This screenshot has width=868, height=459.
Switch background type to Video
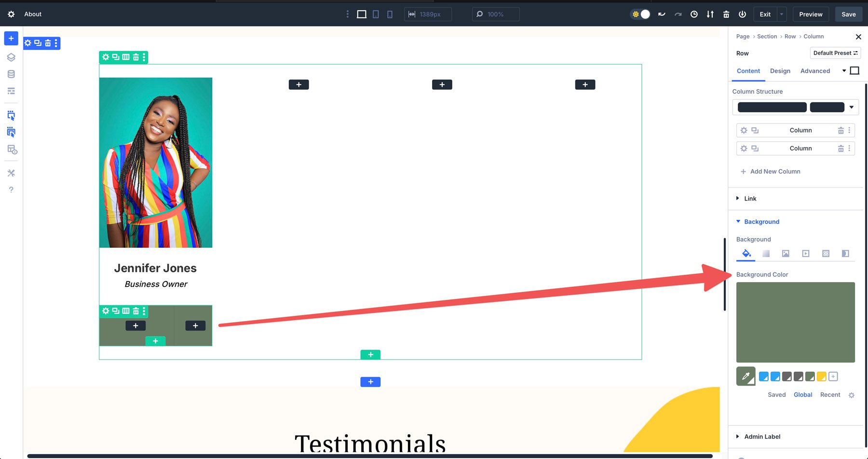click(x=806, y=253)
